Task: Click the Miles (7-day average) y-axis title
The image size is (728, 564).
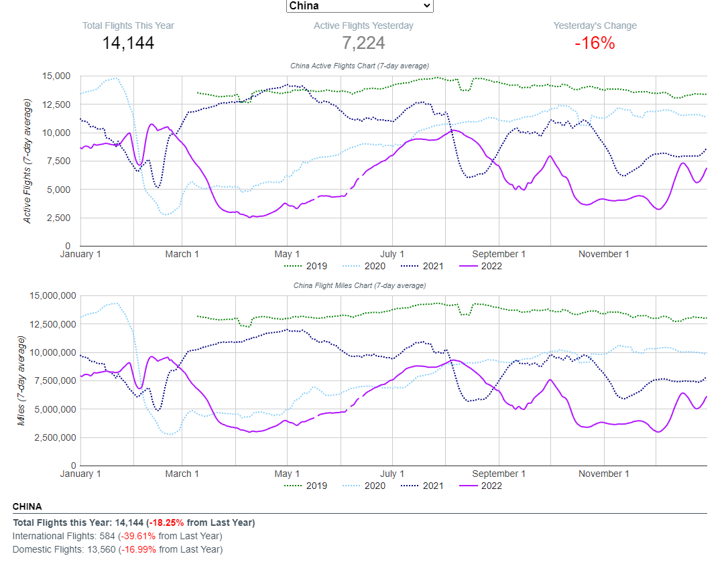Action: coord(21,380)
